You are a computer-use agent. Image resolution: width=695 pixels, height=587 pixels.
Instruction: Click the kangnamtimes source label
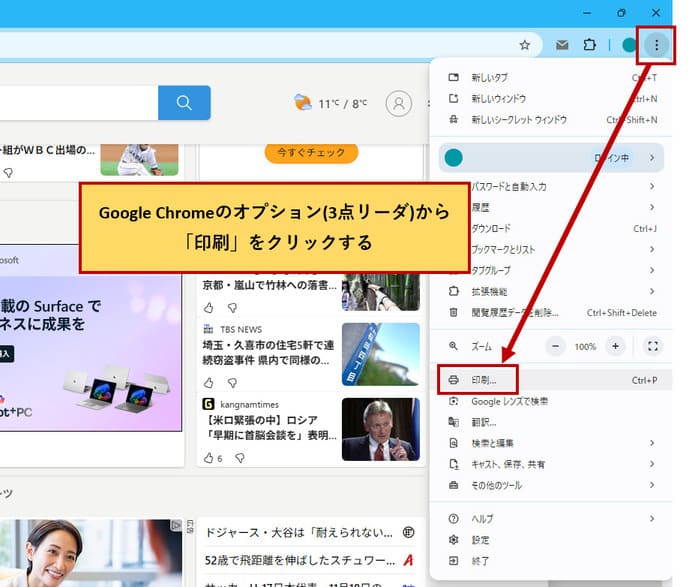[249, 404]
